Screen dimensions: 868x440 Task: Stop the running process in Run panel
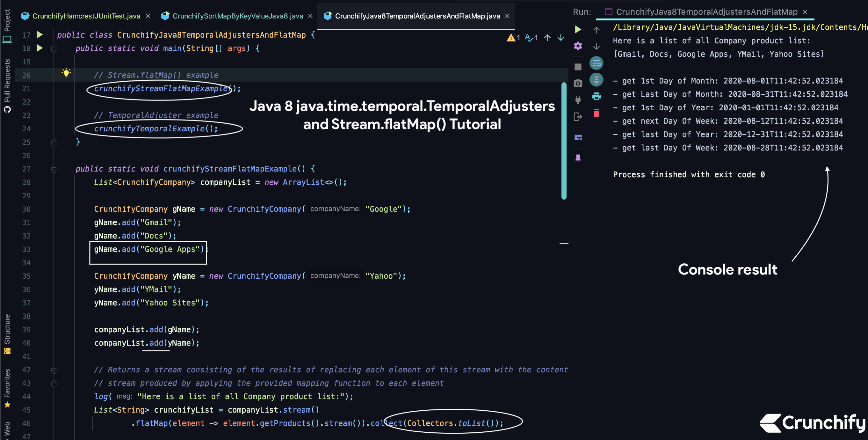578,66
